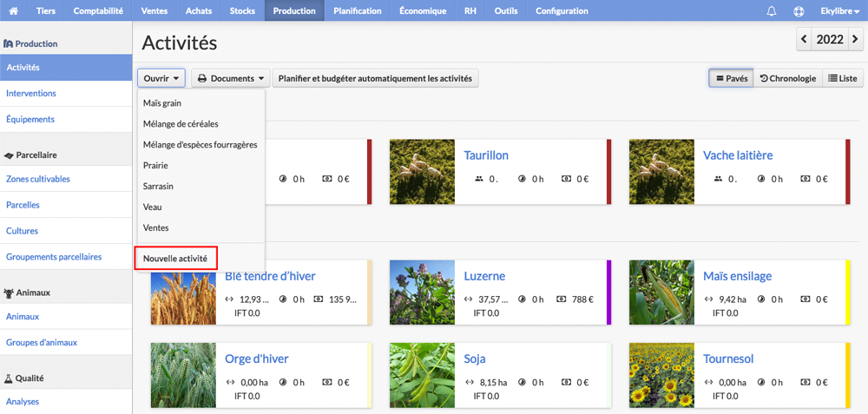Image resolution: width=868 pixels, height=414 pixels.
Task: Open the Achats menu
Action: coord(199,10)
